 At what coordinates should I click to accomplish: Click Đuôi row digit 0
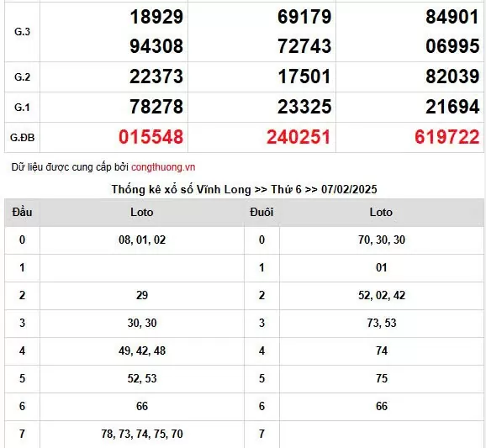click(261, 240)
